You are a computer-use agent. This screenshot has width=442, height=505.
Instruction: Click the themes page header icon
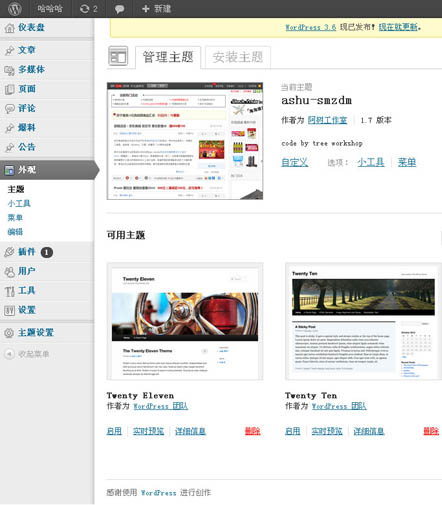118,56
